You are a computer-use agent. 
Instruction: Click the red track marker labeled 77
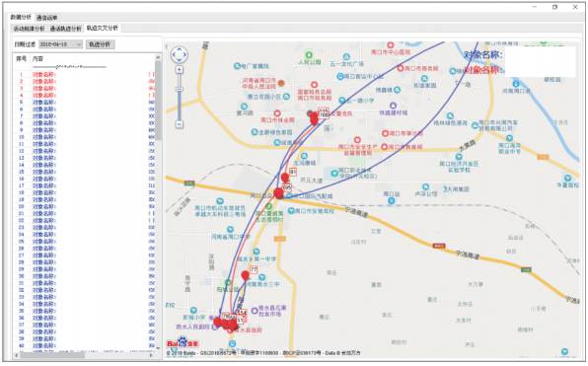(245, 275)
